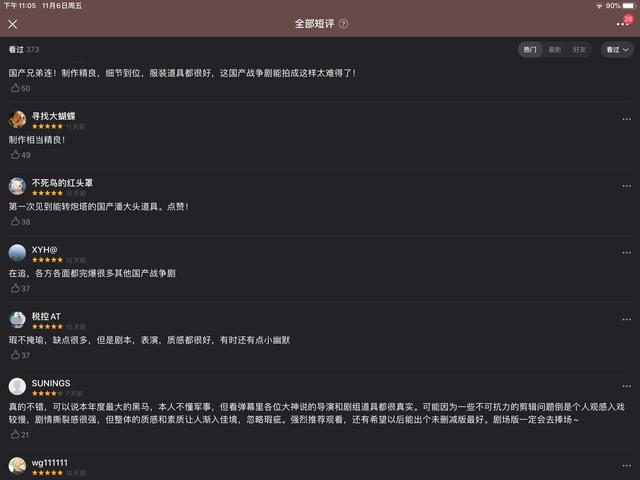
Task: Select SUNINGS's long review starting 真的不错
Action: click(316, 413)
